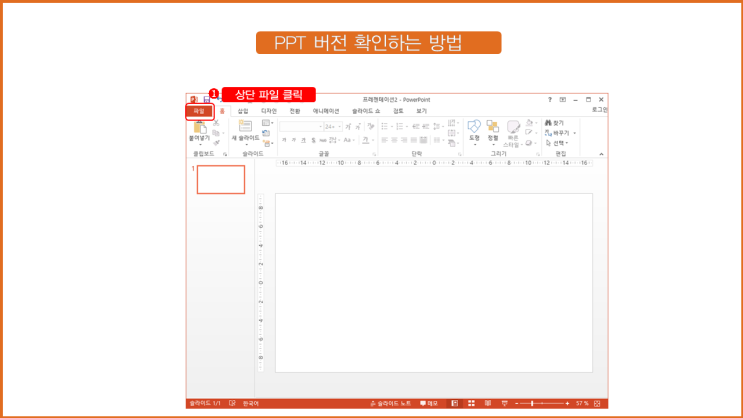Toggle text shadow (S) formatting

point(313,140)
